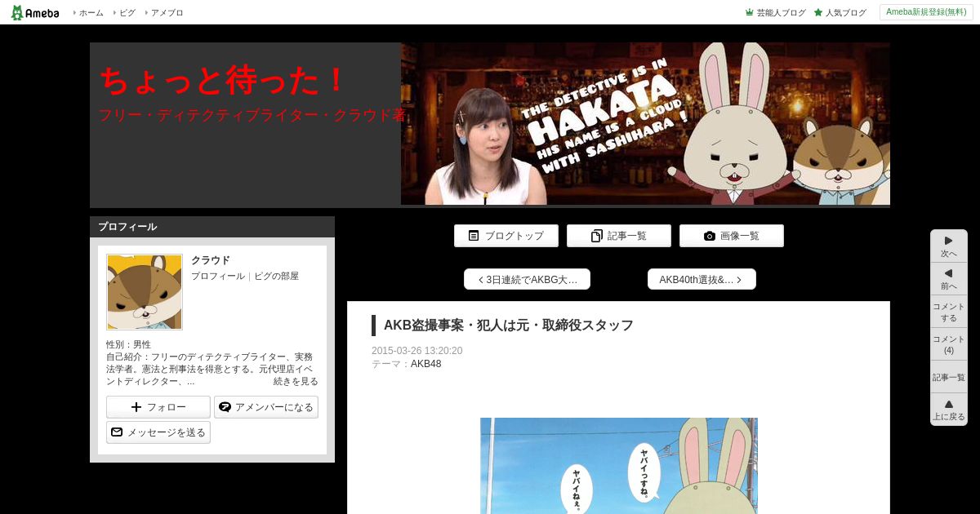The image size is (980, 514).
Task: Click 前へ in the side panel
Action: (949, 279)
